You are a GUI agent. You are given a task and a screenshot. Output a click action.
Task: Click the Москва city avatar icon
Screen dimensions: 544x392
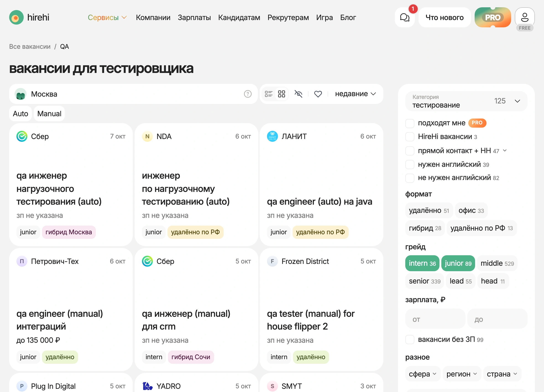click(x=21, y=94)
